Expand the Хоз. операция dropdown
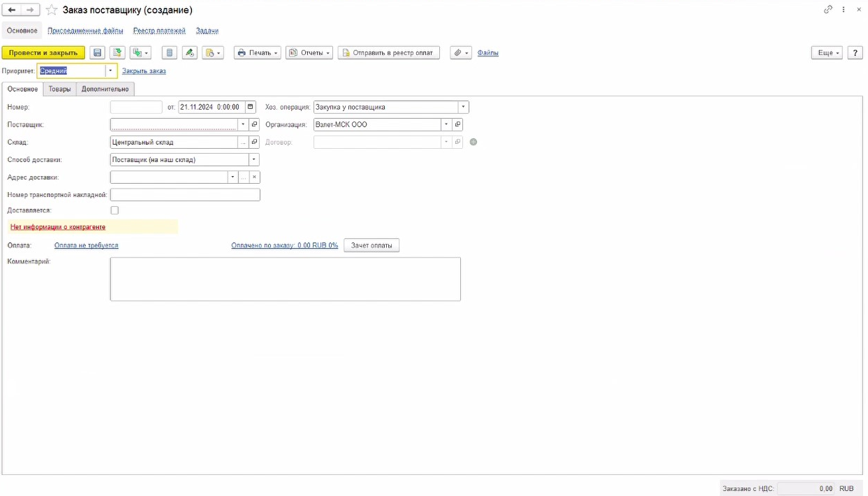Viewport: 868px width, 496px height. (x=463, y=107)
